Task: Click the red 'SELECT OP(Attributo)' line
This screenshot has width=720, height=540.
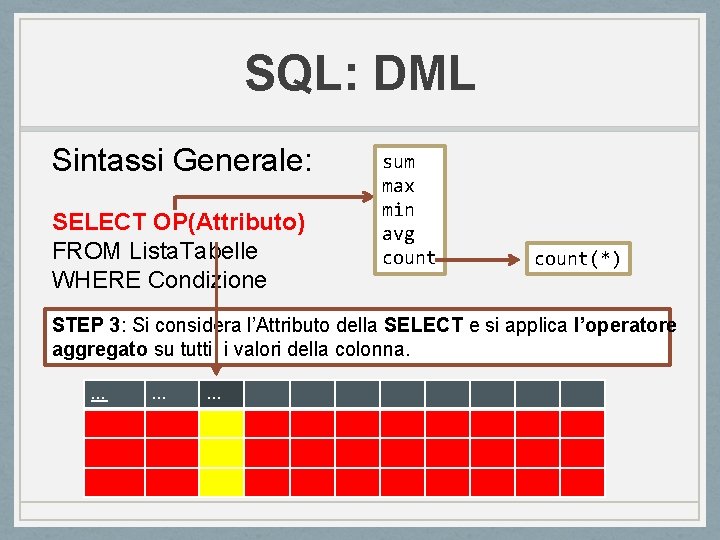Action: (x=178, y=222)
